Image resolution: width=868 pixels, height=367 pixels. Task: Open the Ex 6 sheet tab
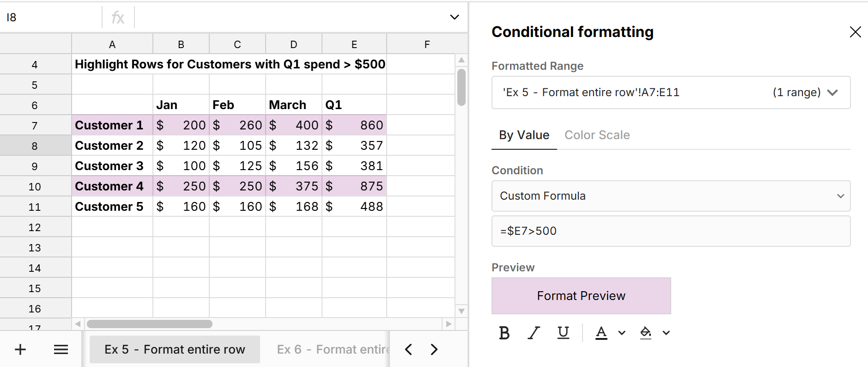(333, 349)
